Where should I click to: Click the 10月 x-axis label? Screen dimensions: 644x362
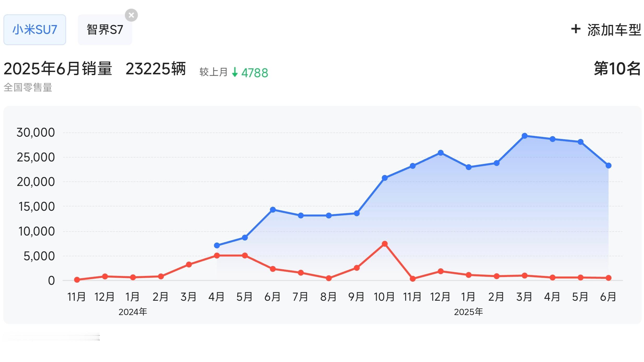(384, 297)
